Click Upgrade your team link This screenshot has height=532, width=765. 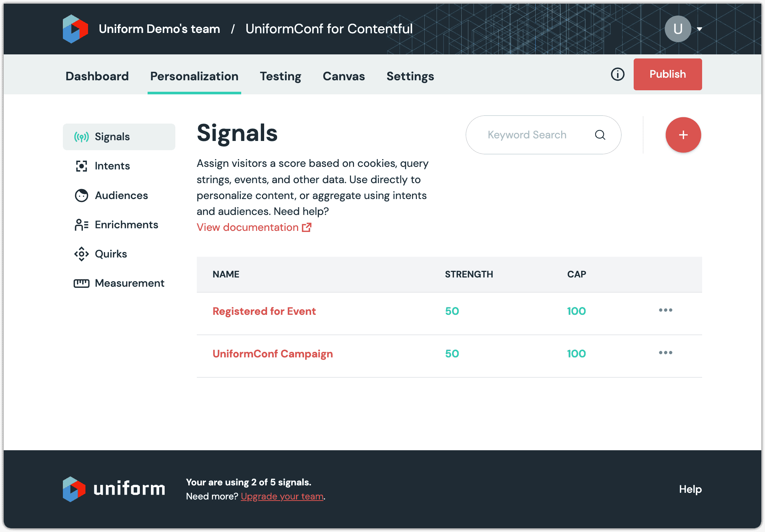coord(282,496)
